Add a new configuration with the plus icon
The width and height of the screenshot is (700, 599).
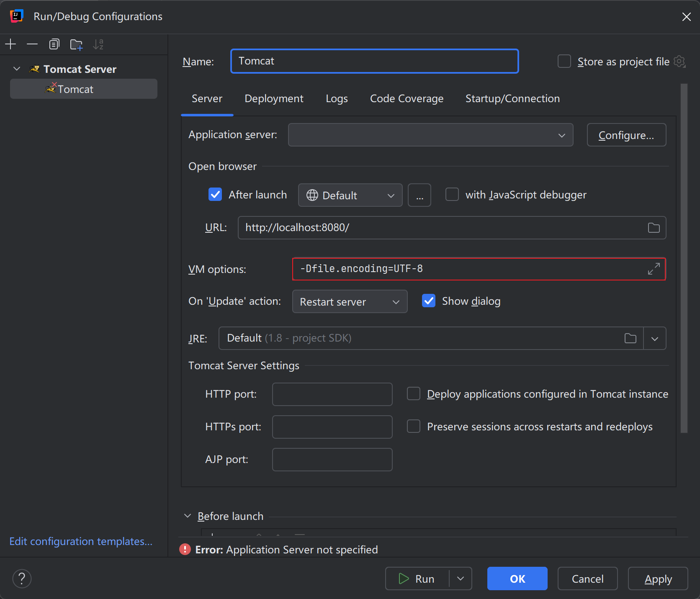coord(10,44)
